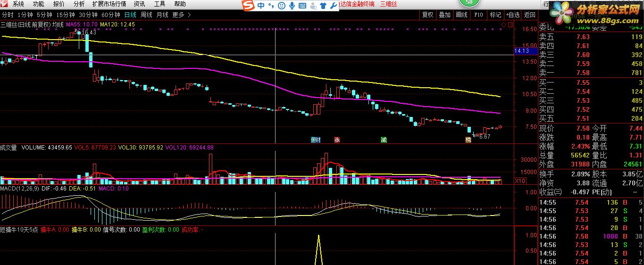The width and height of the screenshot is (644, 265).
Task: Click the 返回 back button
Action: coord(530,15)
